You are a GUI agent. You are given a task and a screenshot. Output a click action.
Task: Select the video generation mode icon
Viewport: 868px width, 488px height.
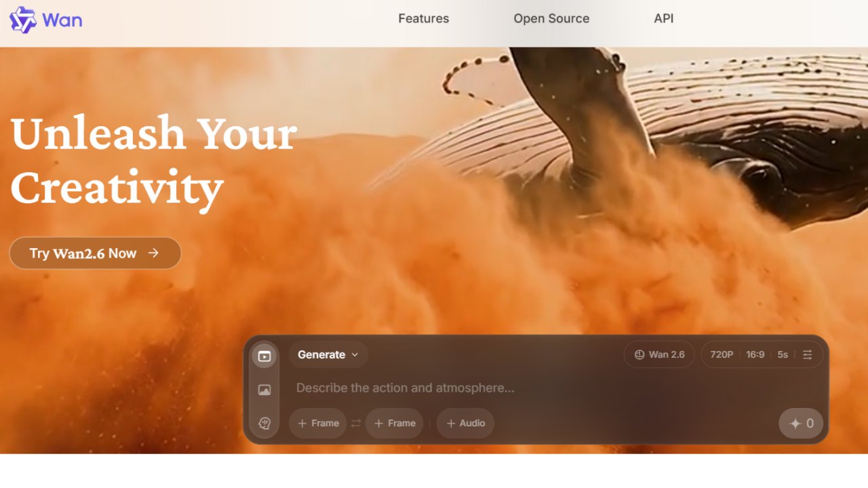264,356
